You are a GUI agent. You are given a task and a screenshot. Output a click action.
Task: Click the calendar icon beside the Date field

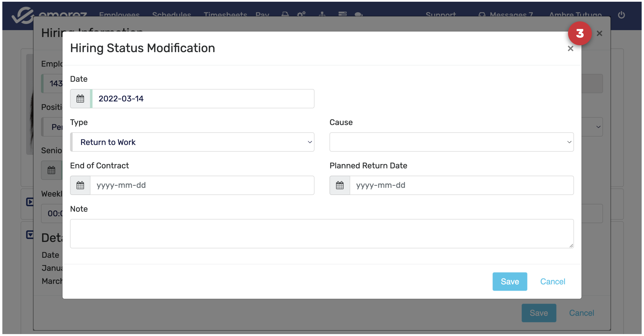[80, 99]
